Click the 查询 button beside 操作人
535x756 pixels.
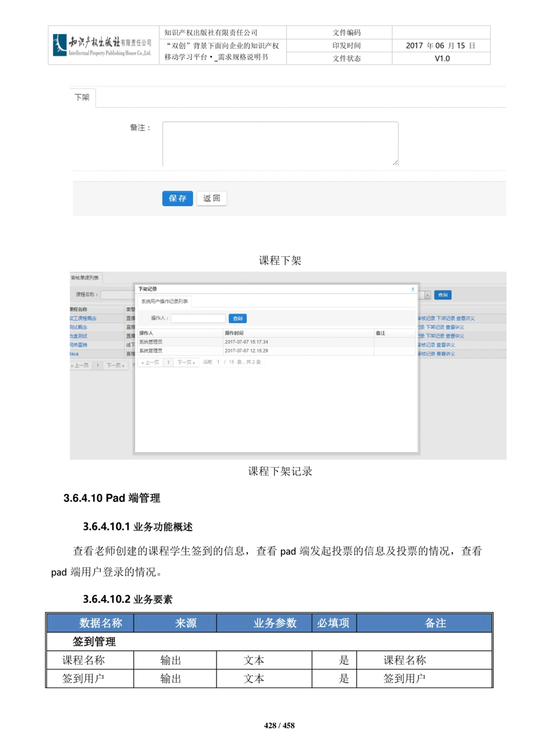tap(237, 318)
